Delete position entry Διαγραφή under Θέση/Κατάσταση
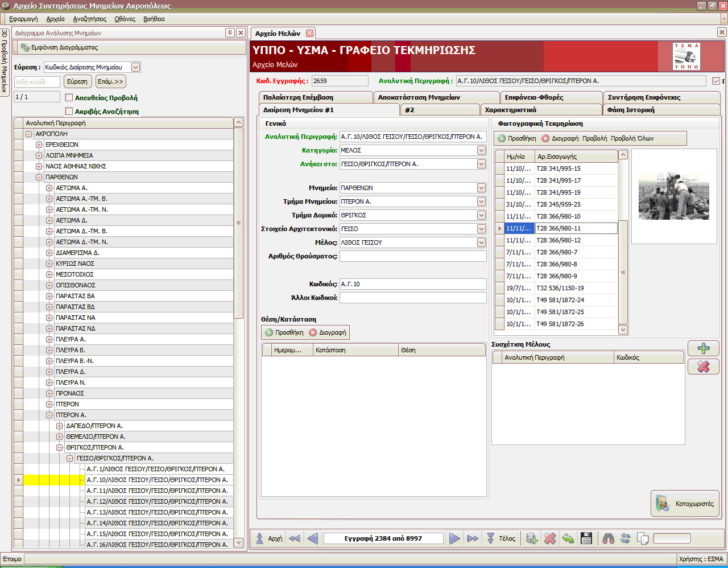 pyautogui.click(x=328, y=332)
